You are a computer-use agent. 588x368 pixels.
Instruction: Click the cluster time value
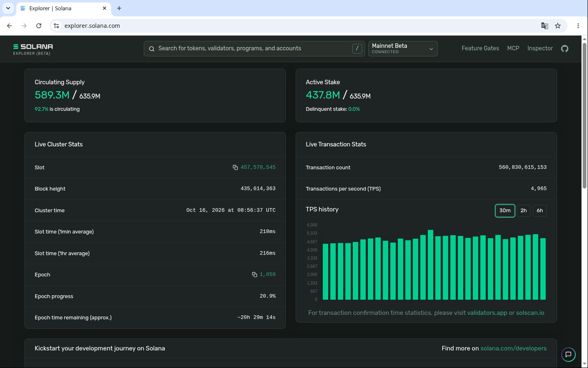231,210
